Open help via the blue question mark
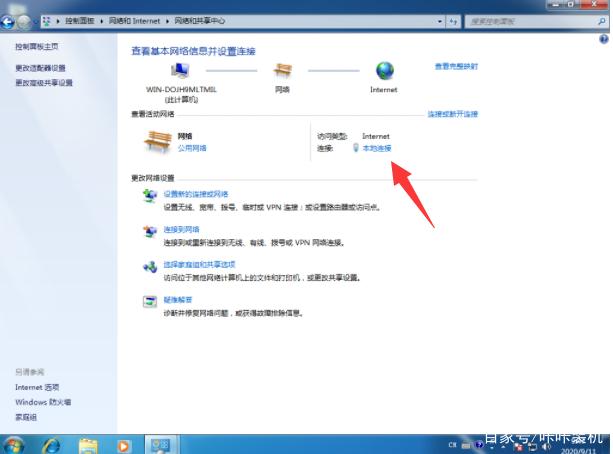The height and width of the screenshot is (454, 613). 604,39
